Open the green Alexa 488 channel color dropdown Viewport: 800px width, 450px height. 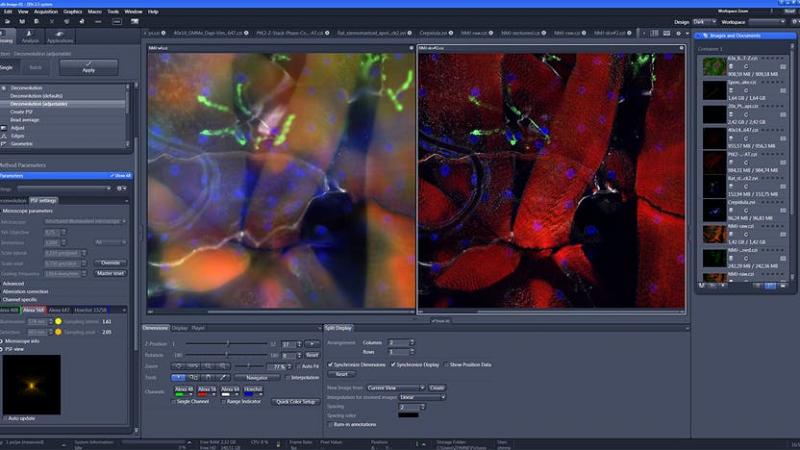tap(191, 394)
